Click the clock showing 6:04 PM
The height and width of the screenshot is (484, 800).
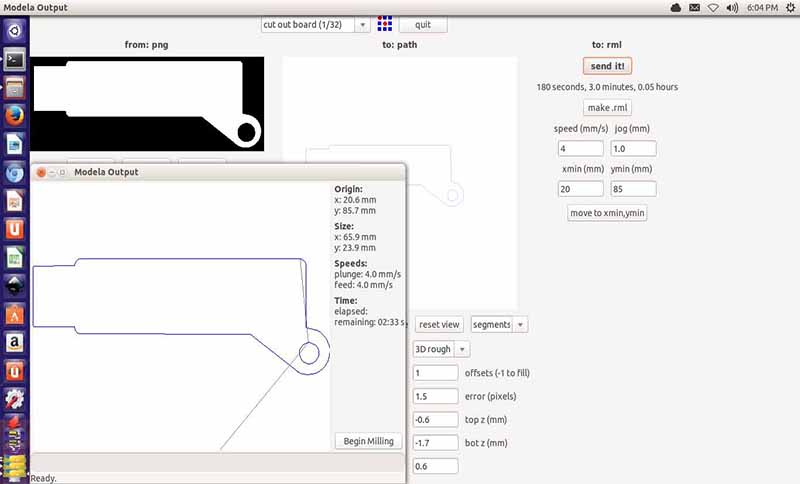tap(762, 8)
